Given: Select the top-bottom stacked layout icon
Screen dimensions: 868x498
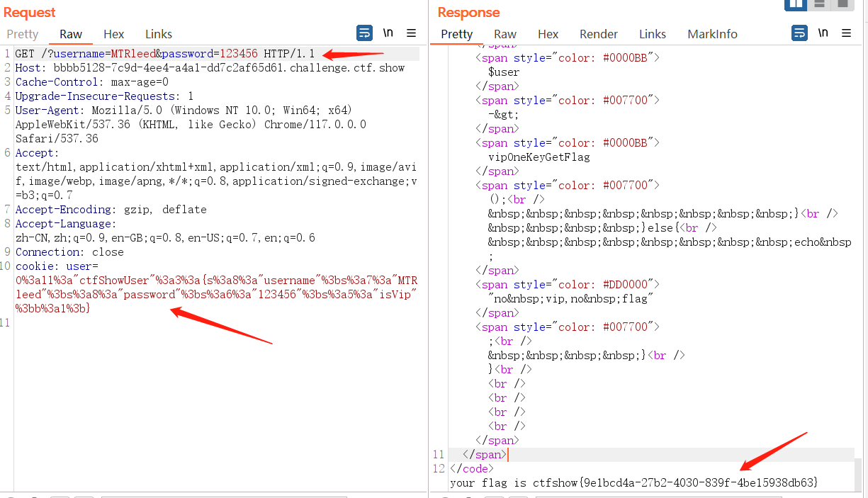Looking at the screenshot, I should tap(819, 4).
